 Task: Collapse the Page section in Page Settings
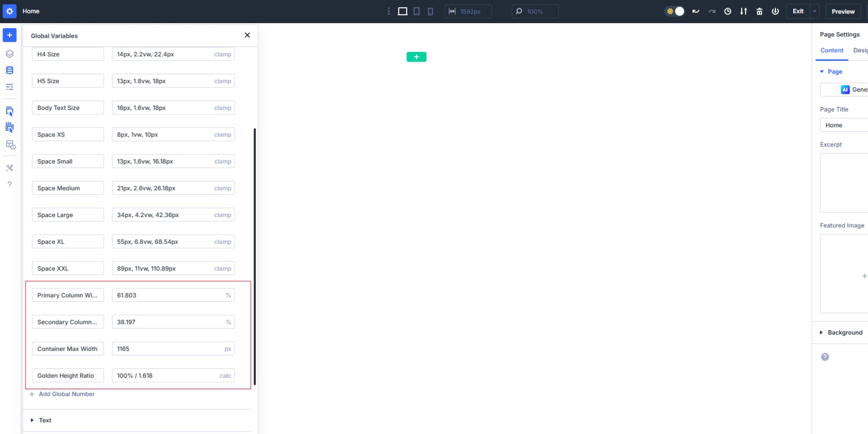click(x=823, y=71)
